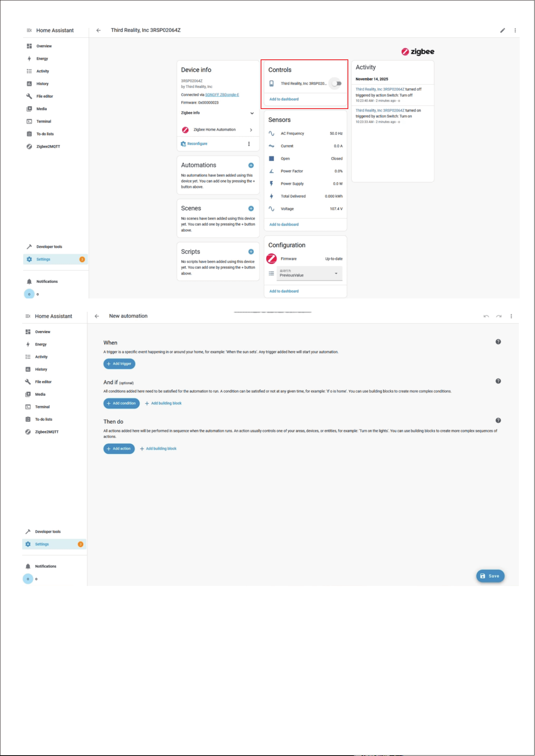Add a scene with the Scenes plus icon

(x=251, y=208)
